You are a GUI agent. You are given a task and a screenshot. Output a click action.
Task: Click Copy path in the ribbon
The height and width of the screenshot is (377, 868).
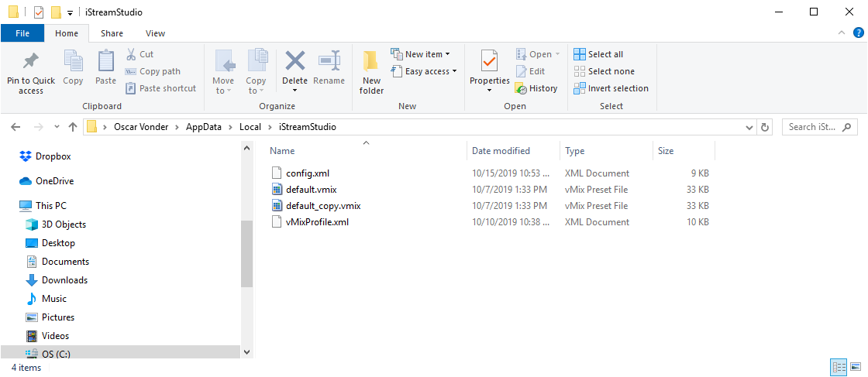[x=153, y=71]
